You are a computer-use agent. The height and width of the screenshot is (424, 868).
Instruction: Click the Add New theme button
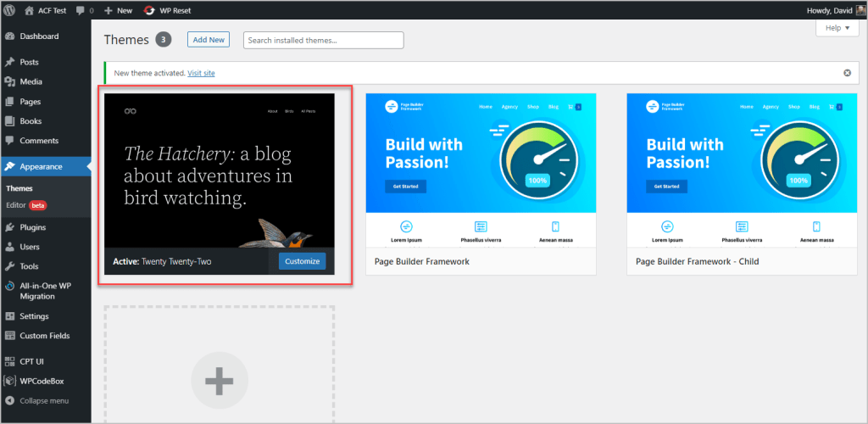tap(209, 39)
